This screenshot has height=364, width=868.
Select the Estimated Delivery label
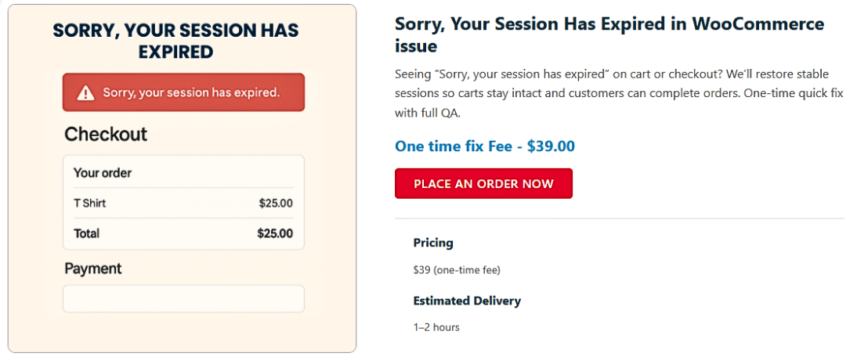[467, 301]
